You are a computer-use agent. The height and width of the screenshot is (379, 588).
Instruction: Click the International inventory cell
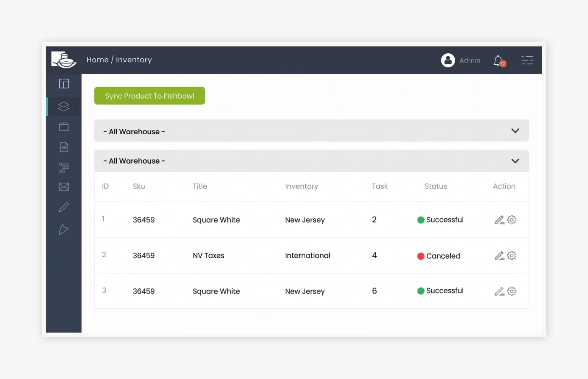click(x=308, y=255)
